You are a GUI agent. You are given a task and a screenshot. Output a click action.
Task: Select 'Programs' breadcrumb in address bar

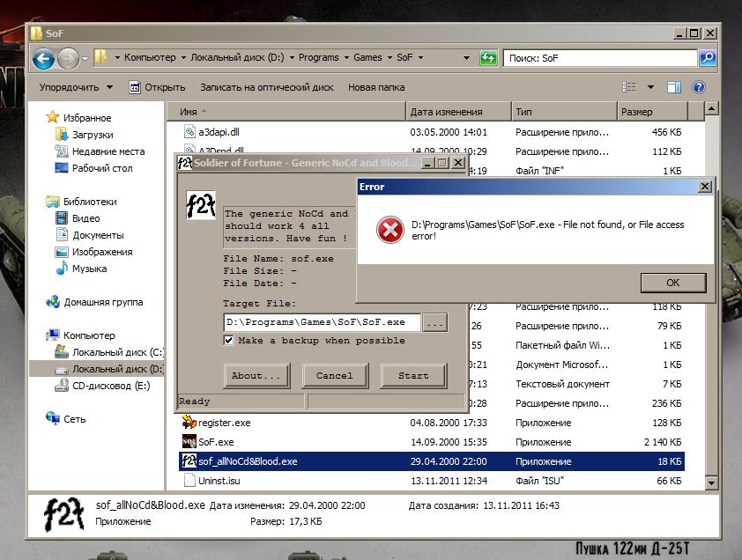[318, 57]
